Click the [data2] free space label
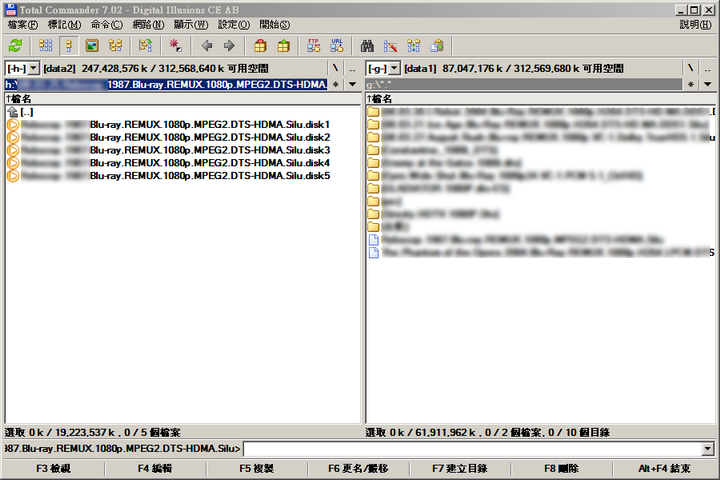This screenshot has width=720, height=480. tap(156, 68)
